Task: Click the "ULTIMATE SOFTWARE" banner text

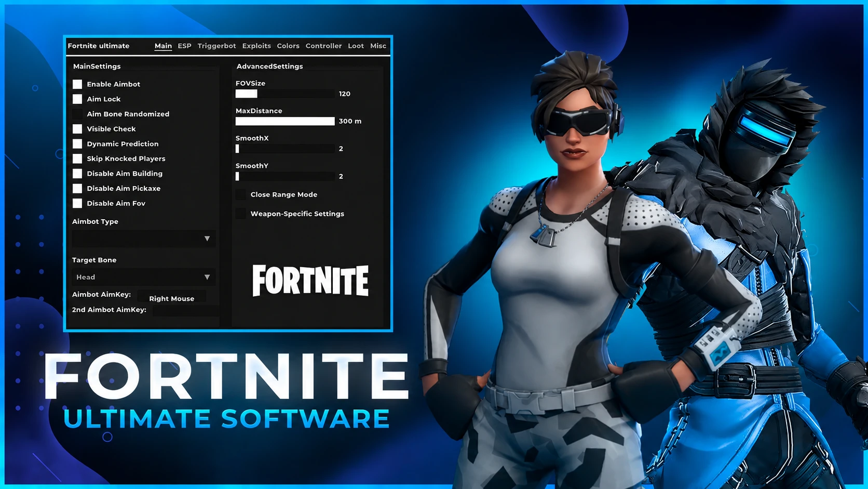Action: tap(226, 419)
